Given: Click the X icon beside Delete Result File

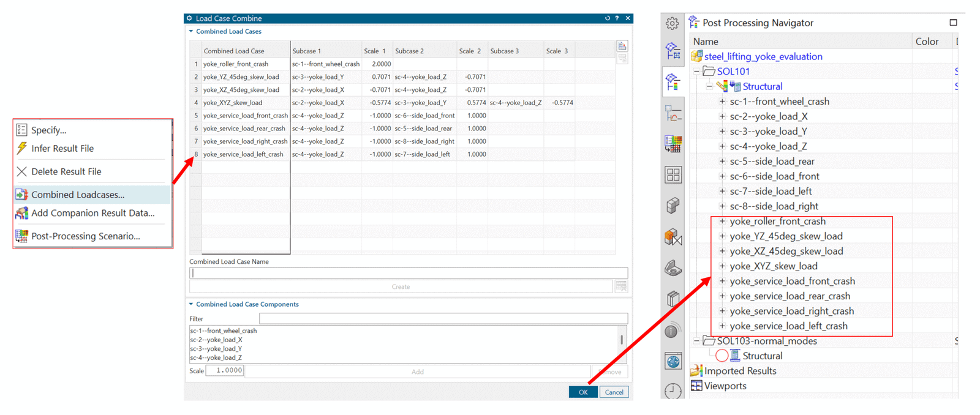Looking at the screenshot, I should (21, 171).
